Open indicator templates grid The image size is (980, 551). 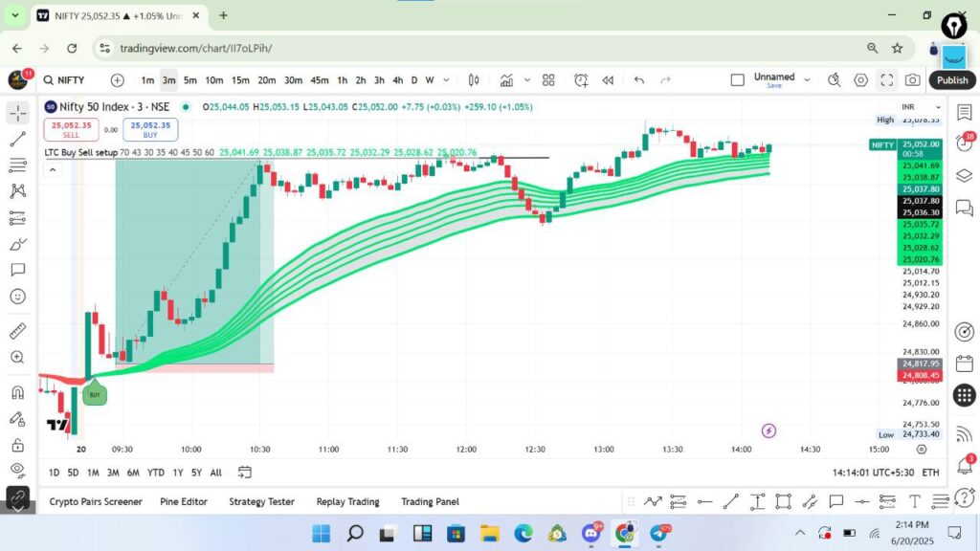(548, 80)
